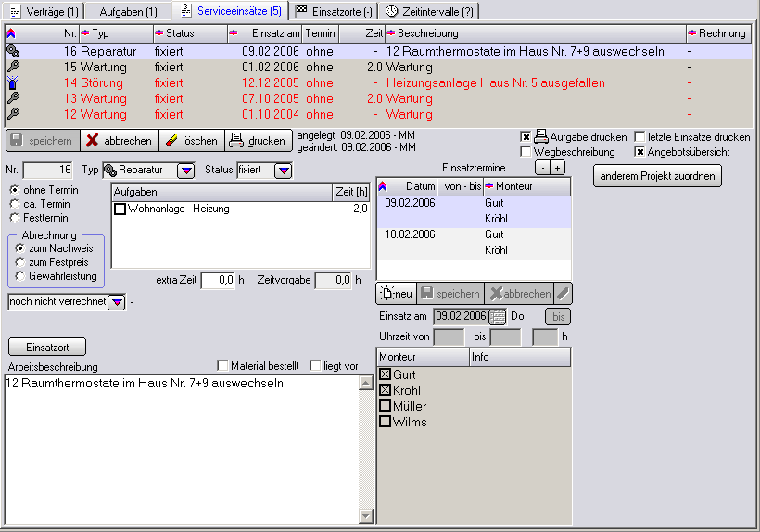This screenshot has width=760, height=532.
Task: Open the Typ Reparatur dropdown
Action: pos(186,171)
